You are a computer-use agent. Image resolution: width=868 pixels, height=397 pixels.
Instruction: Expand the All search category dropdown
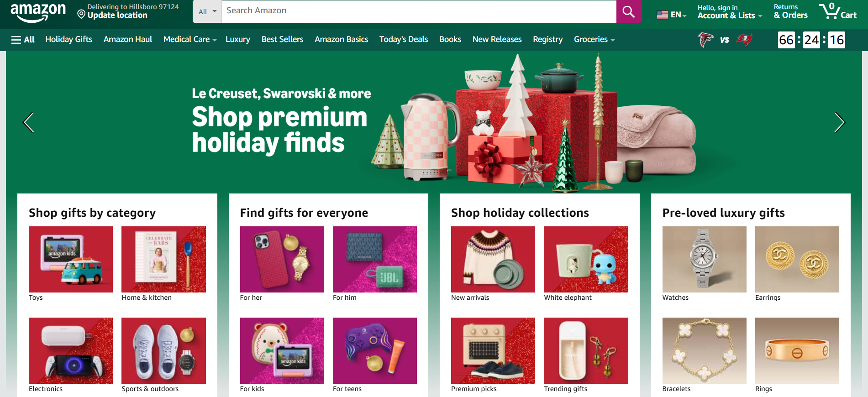[x=207, y=11]
